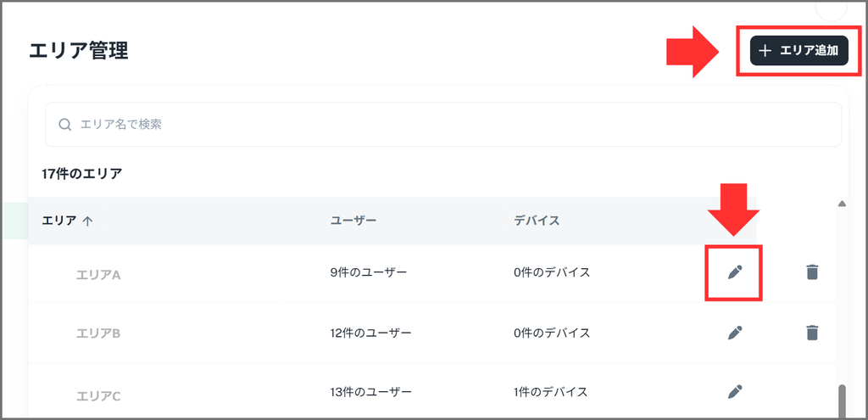
Task: Click 9件のユーザー for エリアA
Action: [369, 272]
